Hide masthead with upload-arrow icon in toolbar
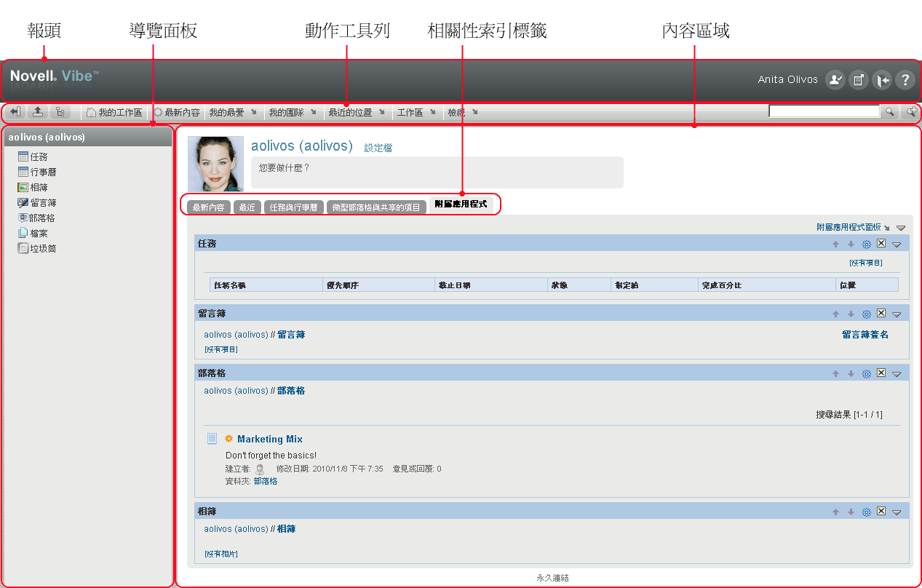 click(x=38, y=112)
